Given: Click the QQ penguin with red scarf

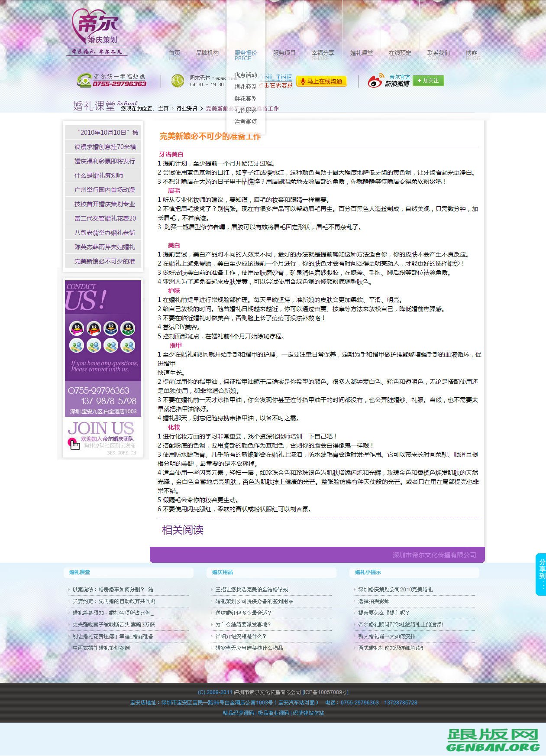Looking at the screenshot, I should point(94,328).
